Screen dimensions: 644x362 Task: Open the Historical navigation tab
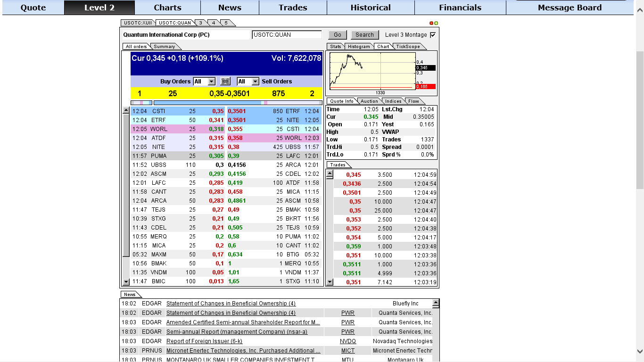(x=371, y=8)
